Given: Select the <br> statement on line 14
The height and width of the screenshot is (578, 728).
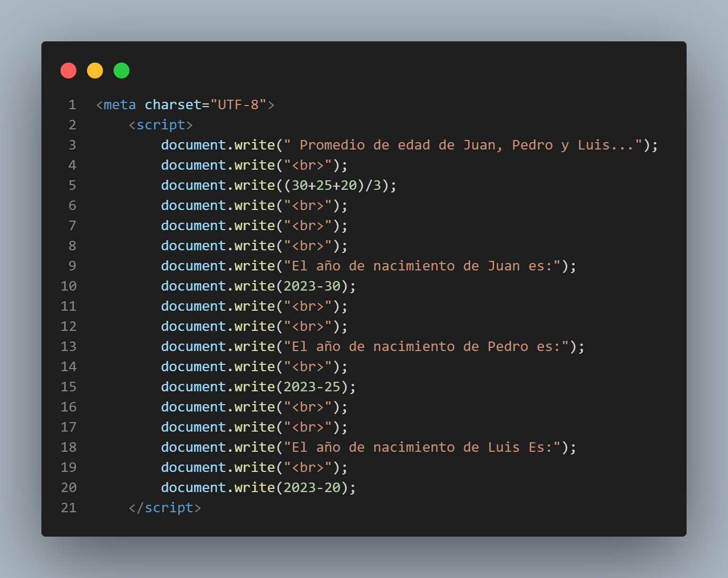Looking at the screenshot, I should point(255,367).
